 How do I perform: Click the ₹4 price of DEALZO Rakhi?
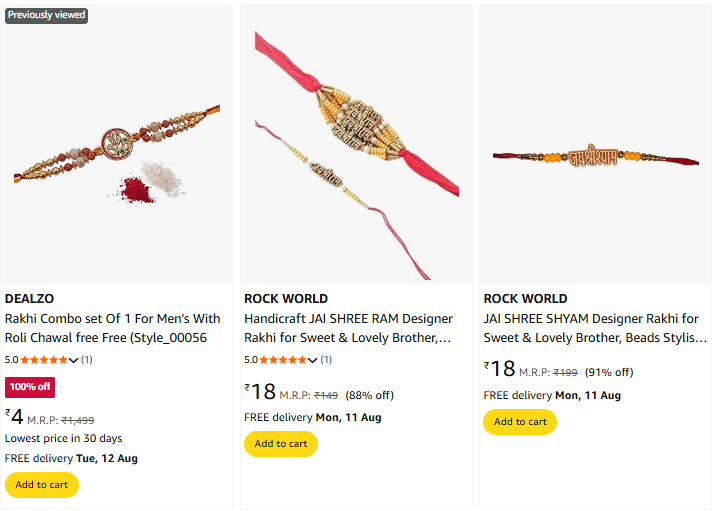pyautogui.click(x=15, y=416)
